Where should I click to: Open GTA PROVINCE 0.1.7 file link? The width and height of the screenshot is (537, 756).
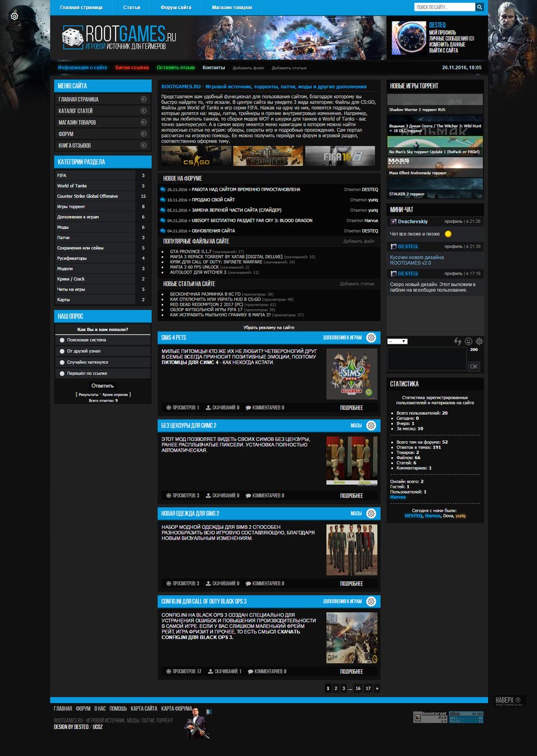point(191,252)
